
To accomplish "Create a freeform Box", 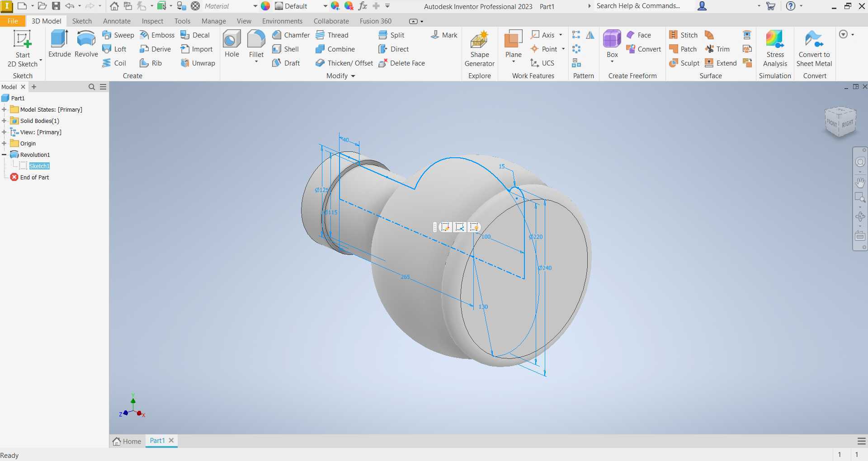I will [x=612, y=44].
